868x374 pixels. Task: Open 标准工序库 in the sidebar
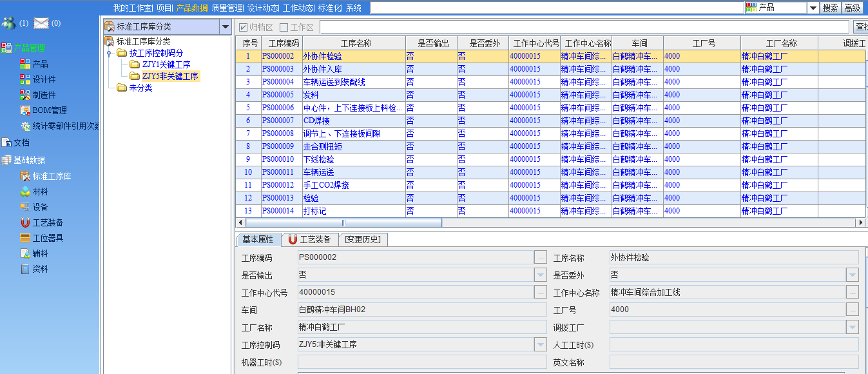click(x=52, y=176)
